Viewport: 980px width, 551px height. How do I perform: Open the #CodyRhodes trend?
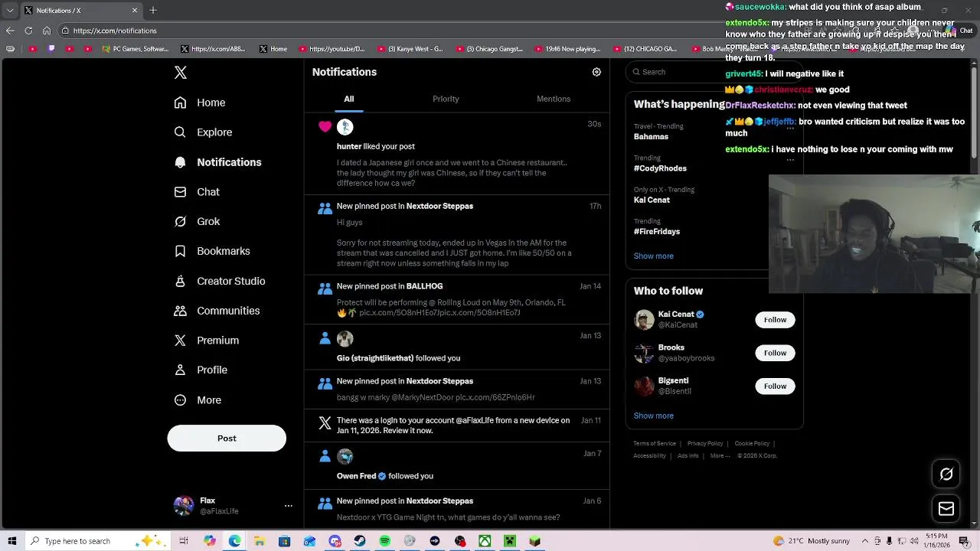click(660, 168)
